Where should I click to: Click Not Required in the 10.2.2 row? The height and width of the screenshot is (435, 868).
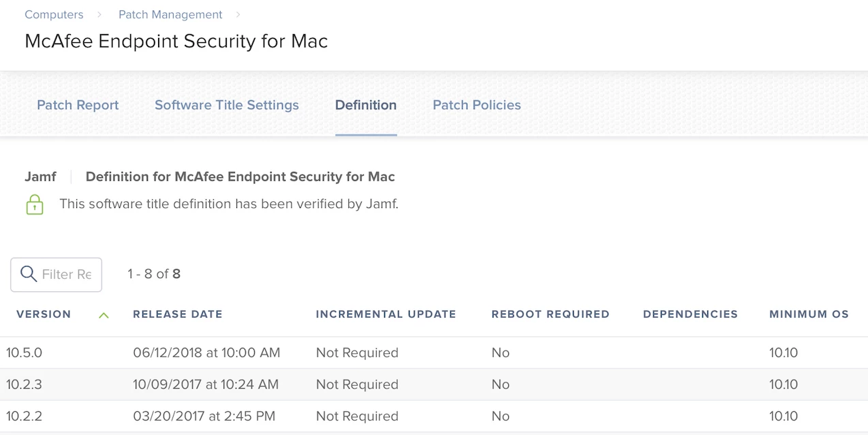tap(357, 416)
